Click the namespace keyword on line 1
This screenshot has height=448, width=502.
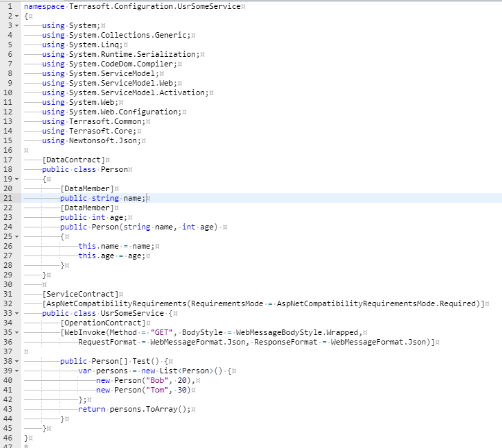45,7
